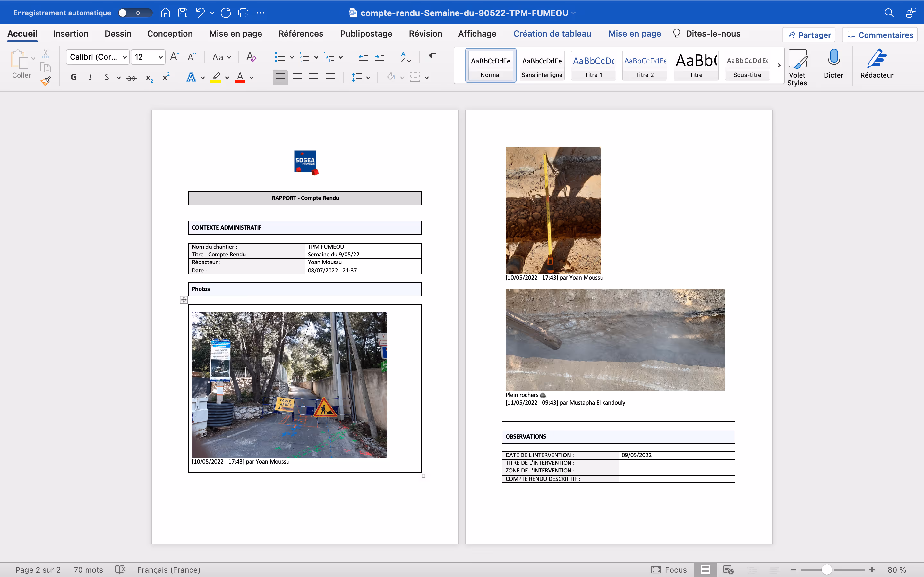The image size is (924, 577).
Task: Click the Partager button
Action: click(808, 35)
